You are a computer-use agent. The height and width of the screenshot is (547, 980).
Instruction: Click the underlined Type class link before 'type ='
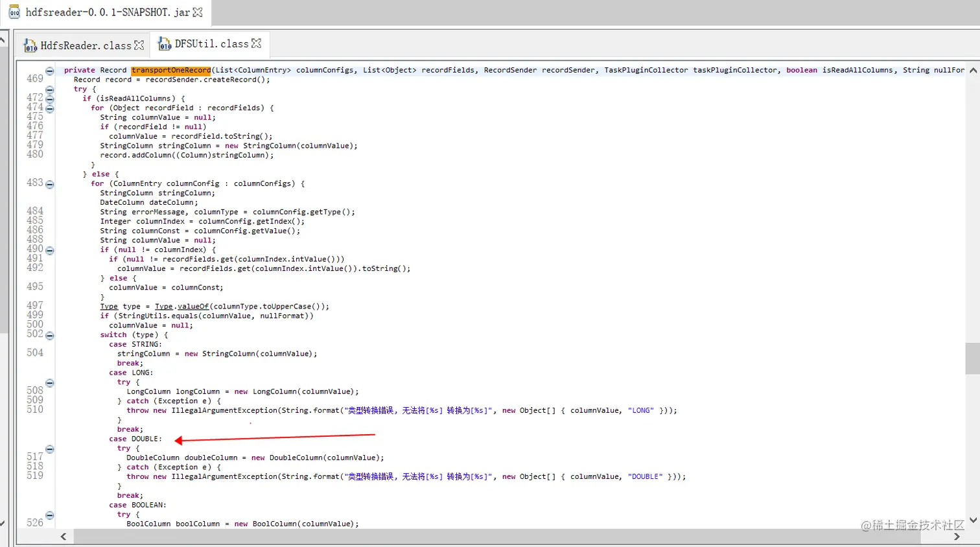click(109, 307)
